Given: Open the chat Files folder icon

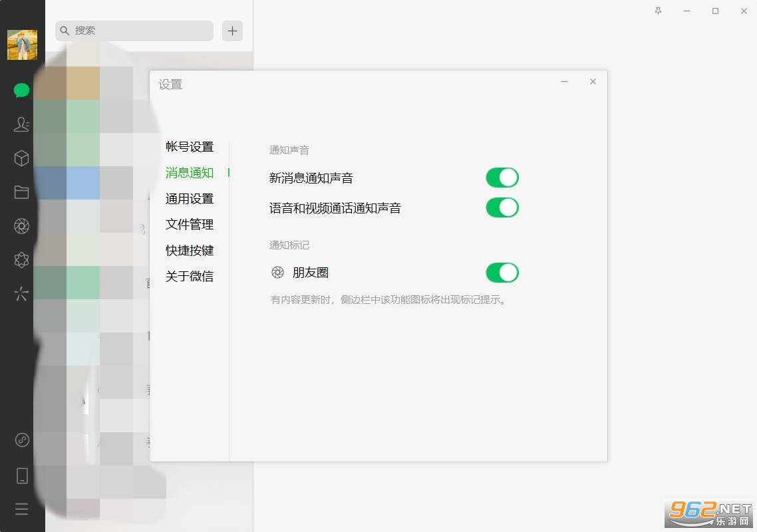Looking at the screenshot, I should coord(22,192).
